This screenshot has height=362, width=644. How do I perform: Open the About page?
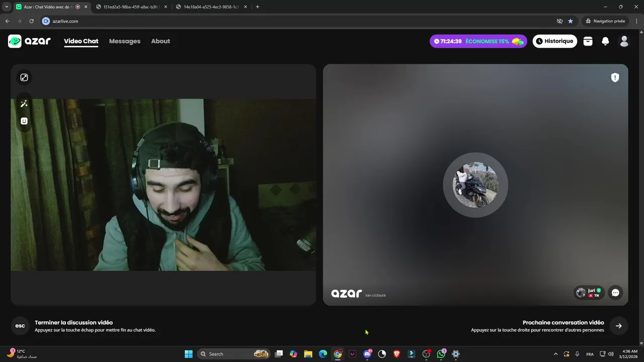160,41
